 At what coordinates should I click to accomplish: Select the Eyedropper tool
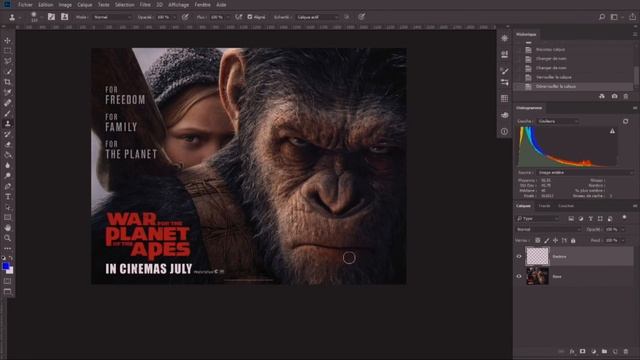(x=7, y=92)
